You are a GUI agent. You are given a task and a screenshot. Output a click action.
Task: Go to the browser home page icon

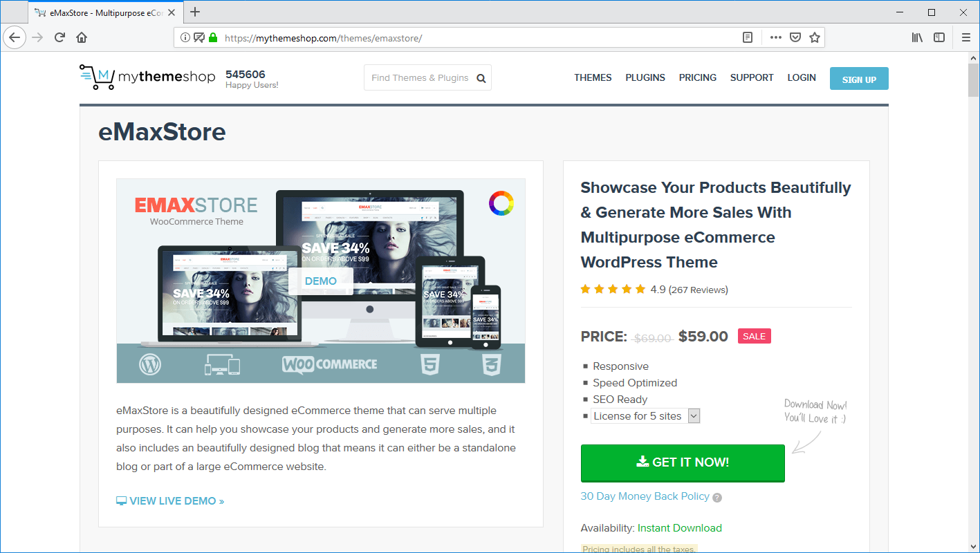coord(82,38)
